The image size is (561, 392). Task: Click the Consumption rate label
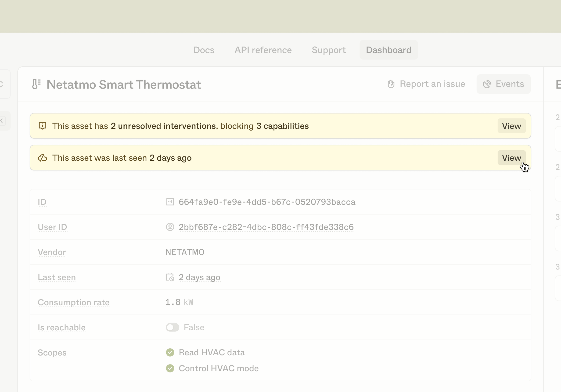click(x=74, y=302)
